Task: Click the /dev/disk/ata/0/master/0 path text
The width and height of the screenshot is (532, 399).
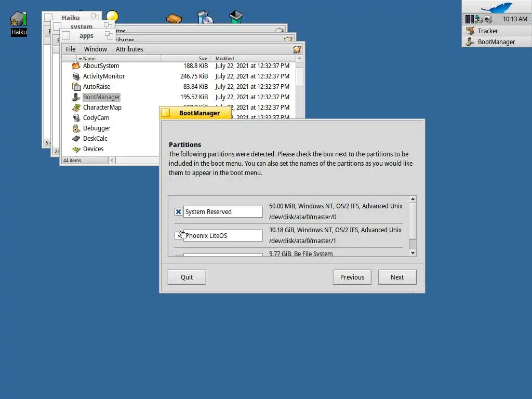Action: (303, 217)
